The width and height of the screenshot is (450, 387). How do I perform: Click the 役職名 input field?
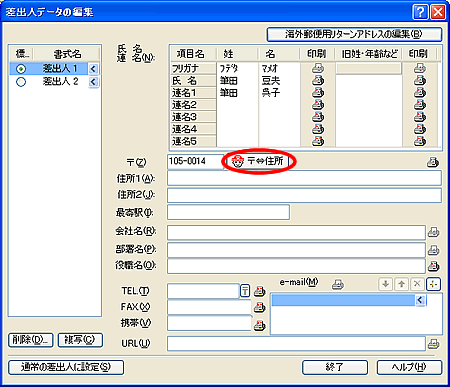click(x=296, y=266)
